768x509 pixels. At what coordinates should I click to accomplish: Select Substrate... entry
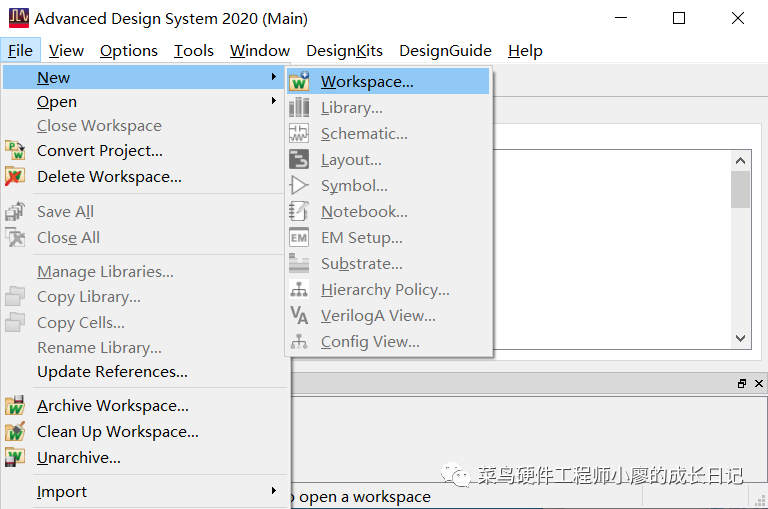click(388, 264)
